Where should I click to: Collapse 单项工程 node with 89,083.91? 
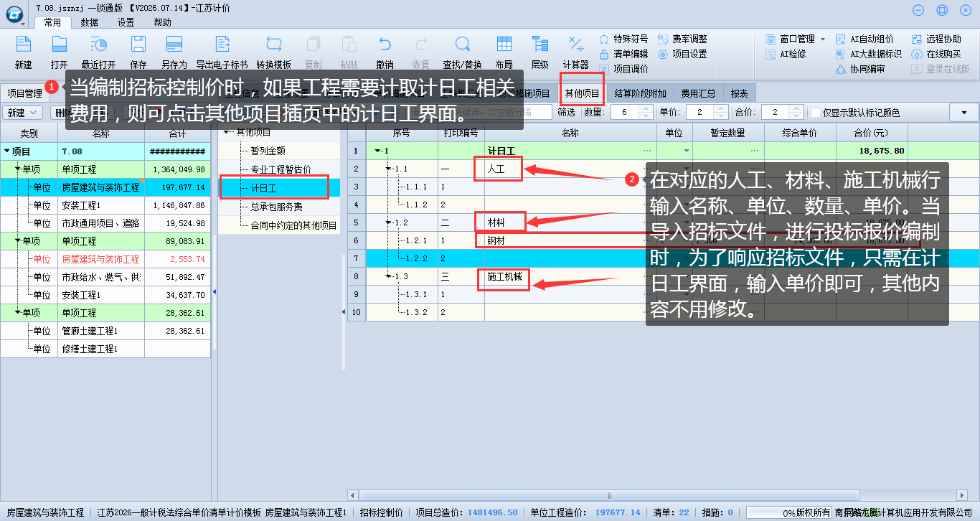coord(18,241)
